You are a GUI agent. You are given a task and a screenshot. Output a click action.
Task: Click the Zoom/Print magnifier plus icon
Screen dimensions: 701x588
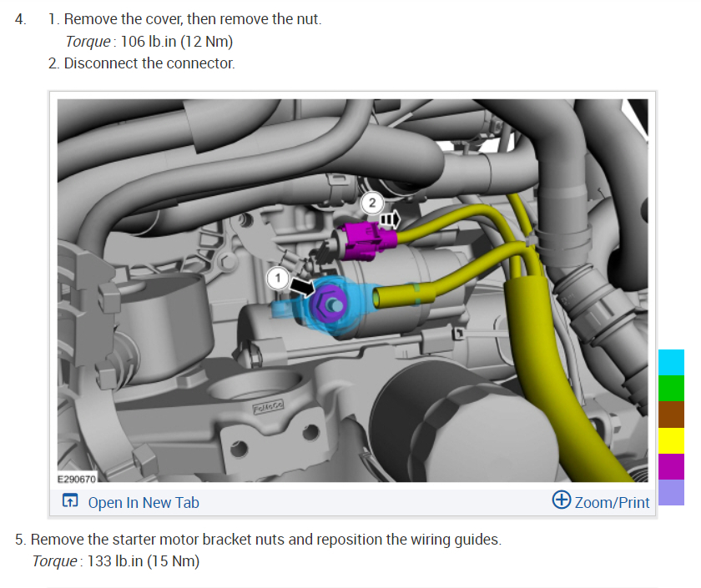pos(561,500)
